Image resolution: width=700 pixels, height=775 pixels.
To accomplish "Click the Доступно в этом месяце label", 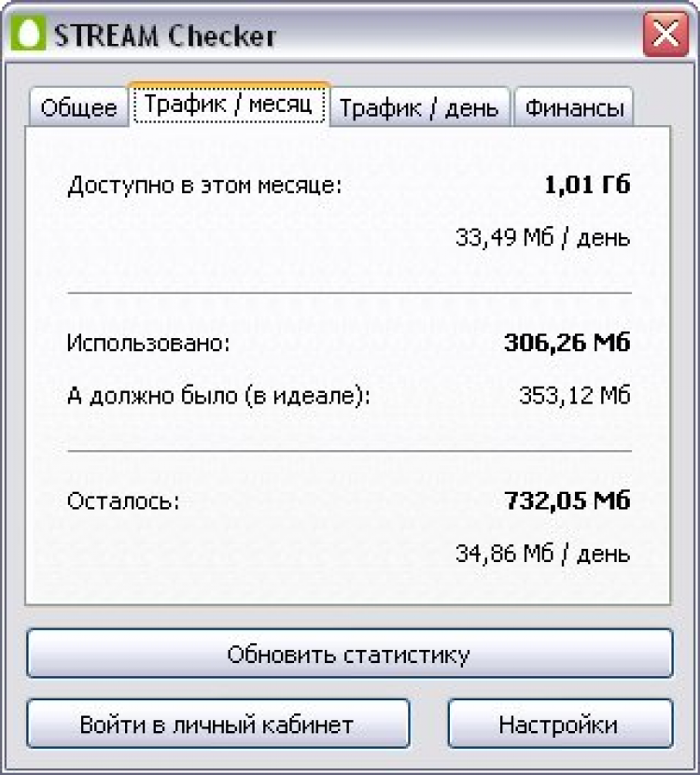I will tap(204, 186).
